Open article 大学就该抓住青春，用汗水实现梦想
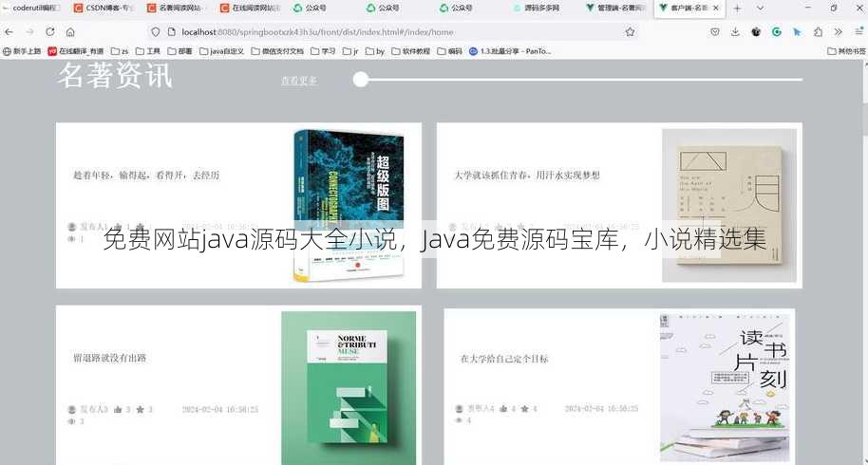Image resolution: width=868 pixels, height=465 pixels. (x=527, y=176)
